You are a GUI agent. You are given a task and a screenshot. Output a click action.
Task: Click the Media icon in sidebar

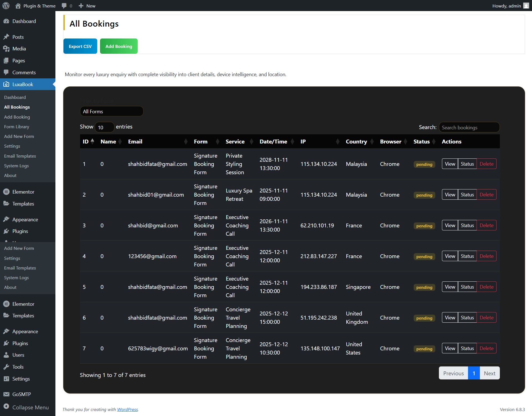tap(6, 49)
